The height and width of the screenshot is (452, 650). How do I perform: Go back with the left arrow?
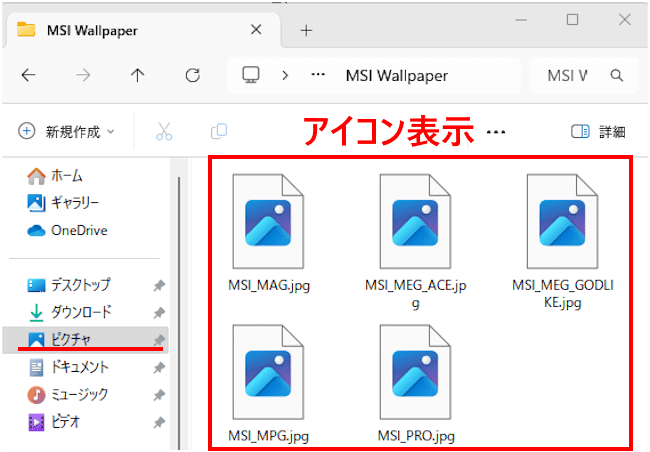click(28, 75)
